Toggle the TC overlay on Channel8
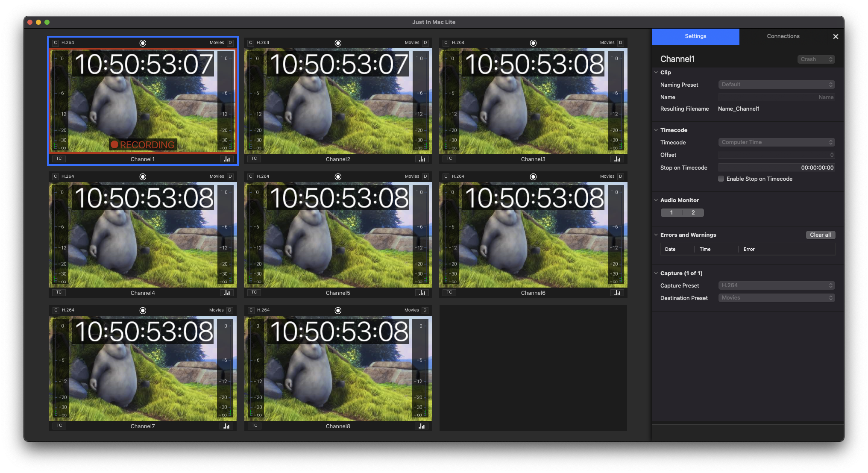Screen dimensions: 868x473 pos(255,426)
